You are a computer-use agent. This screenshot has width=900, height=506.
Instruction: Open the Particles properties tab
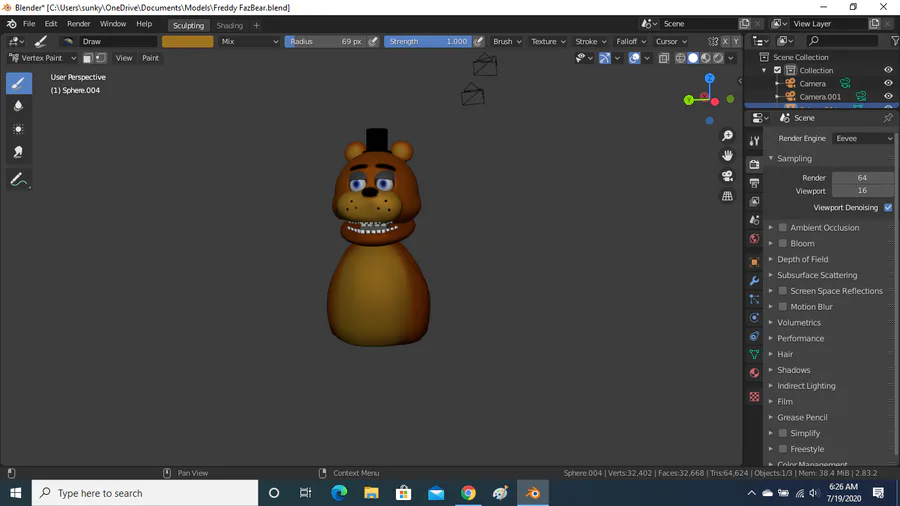[754, 299]
